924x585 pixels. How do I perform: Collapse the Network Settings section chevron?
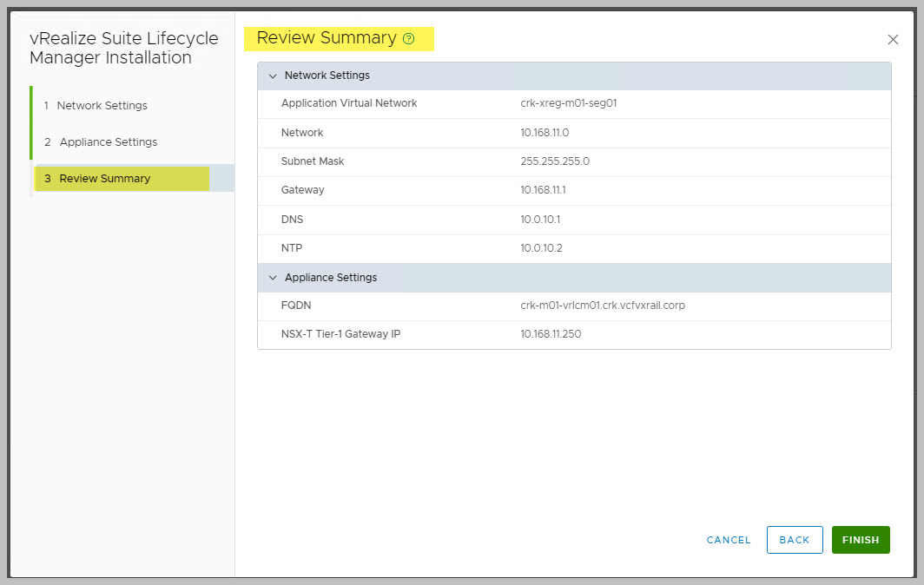273,76
